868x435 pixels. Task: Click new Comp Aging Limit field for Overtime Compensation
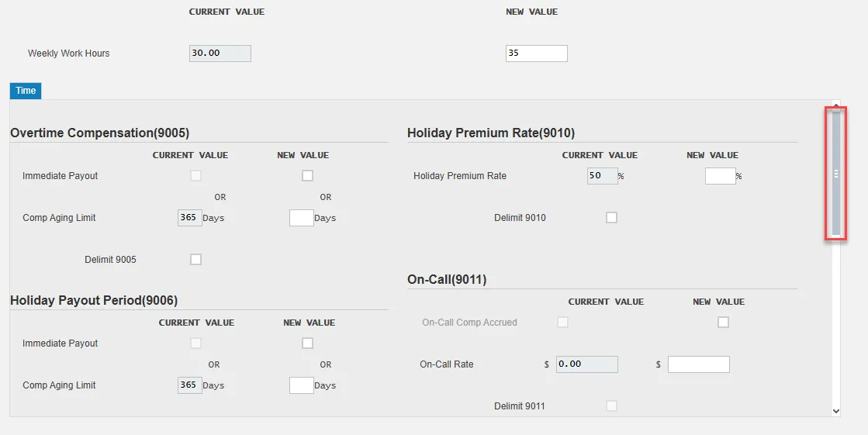pyautogui.click(x=301, y=218)
